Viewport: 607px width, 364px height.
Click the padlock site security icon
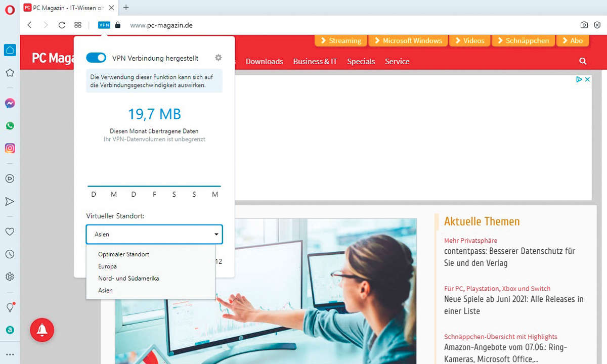(x=118, y=25)
